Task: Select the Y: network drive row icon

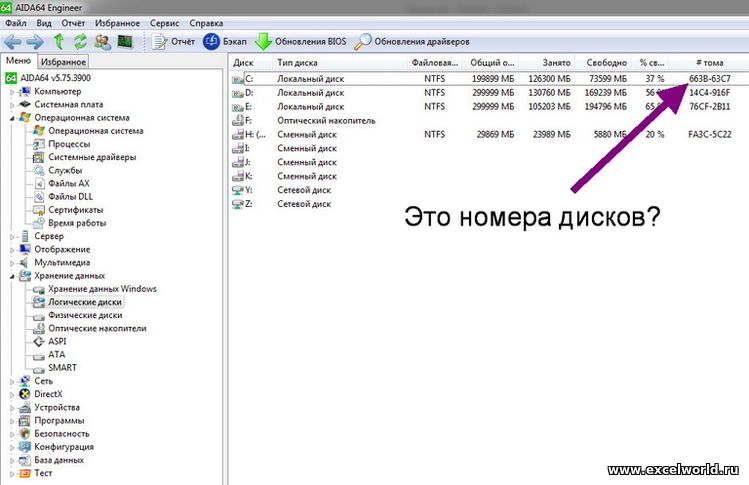Action: pyautogui.click(x=237, y=190)
